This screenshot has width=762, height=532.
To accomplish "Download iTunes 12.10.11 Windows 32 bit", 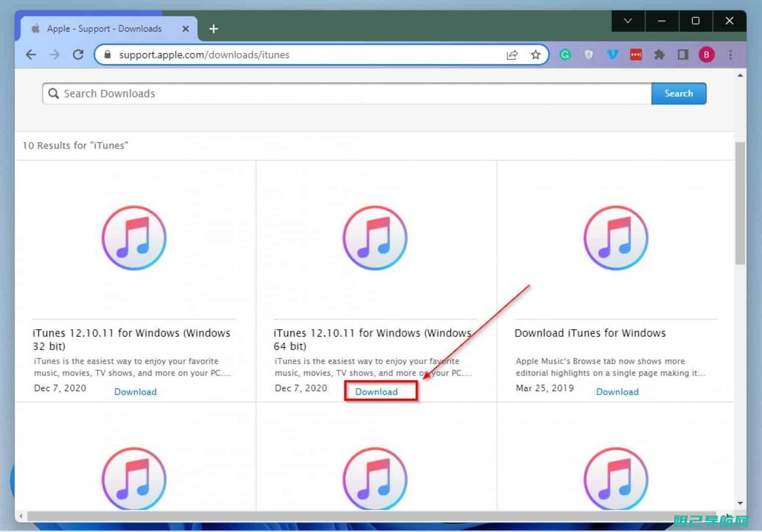I will [135, 392].
